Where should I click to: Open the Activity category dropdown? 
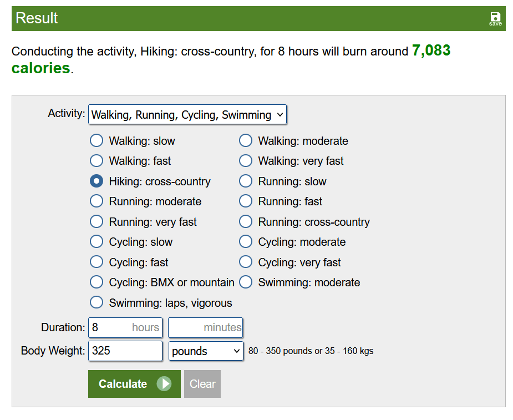click(187, 115)
